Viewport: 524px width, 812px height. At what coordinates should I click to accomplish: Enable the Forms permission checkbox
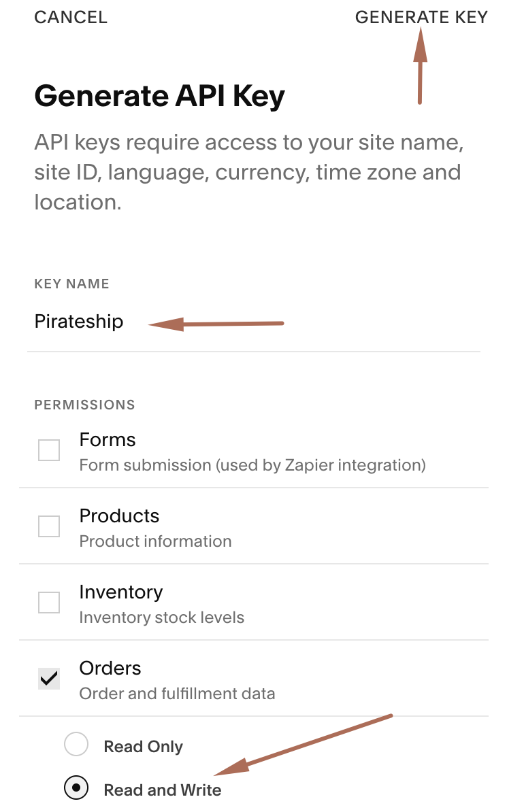(x=49, y=450)
